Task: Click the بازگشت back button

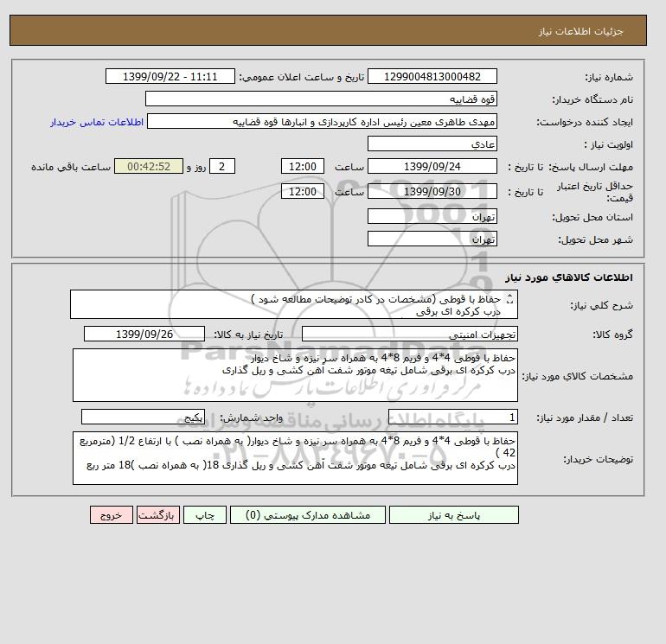Action: (x=158, y=515)
